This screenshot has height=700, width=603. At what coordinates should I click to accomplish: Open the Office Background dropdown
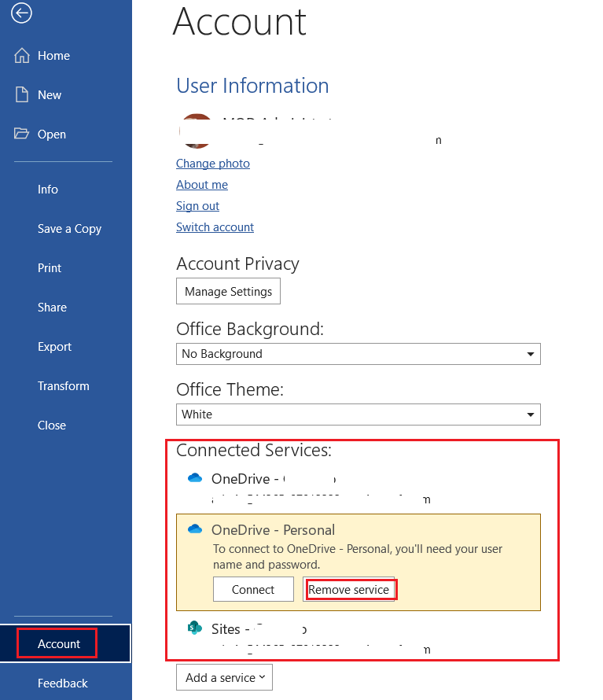358,354
